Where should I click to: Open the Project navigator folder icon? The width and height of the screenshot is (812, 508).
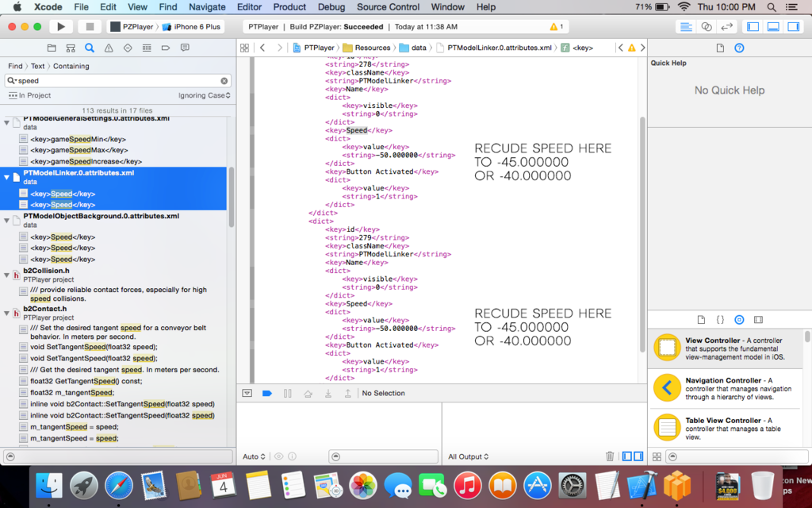point(52,48)
